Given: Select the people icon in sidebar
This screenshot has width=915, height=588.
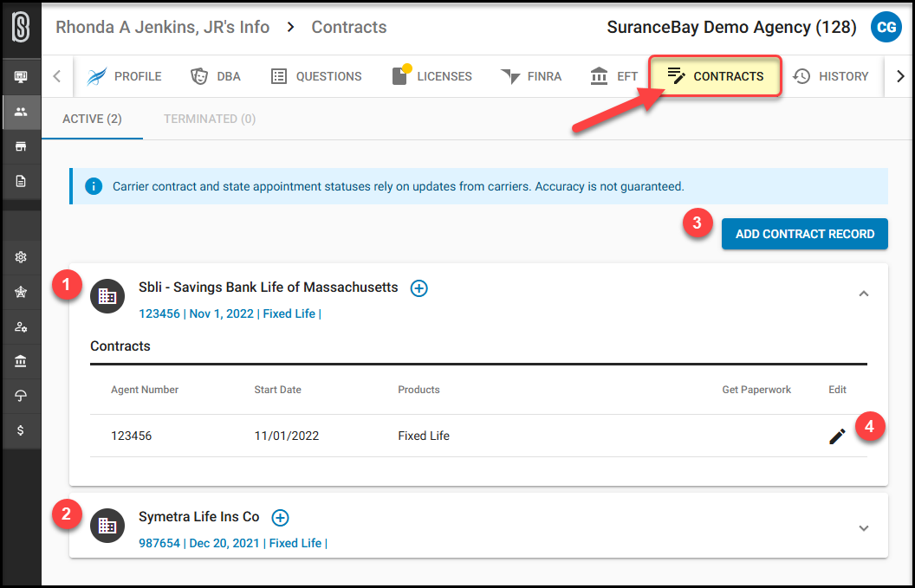Looking at the screenshot, I should pos(21,112).
